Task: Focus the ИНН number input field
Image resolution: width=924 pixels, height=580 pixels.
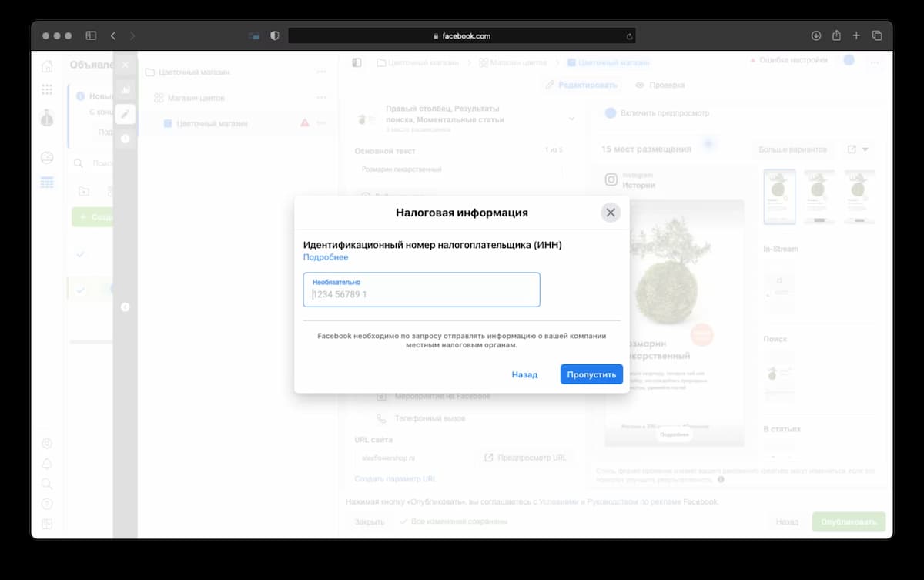Action: point(421,290)
